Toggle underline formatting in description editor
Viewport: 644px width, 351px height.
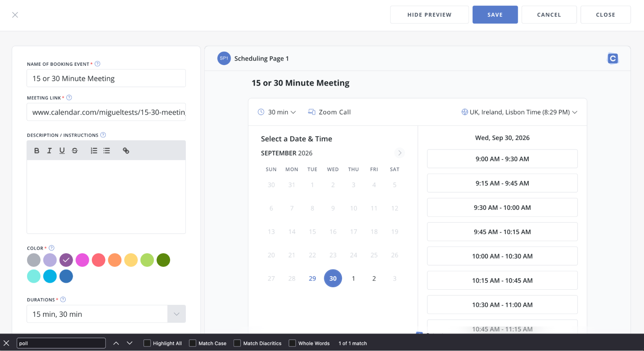coord(62,151)
